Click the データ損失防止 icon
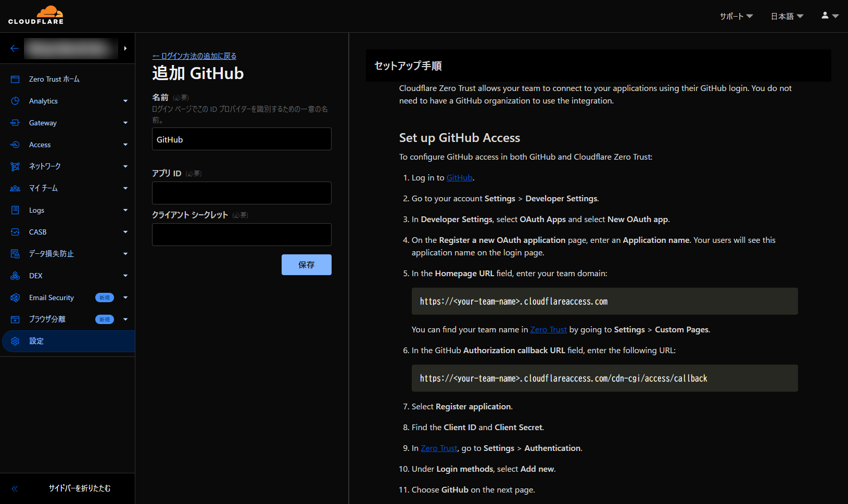Screen dimensions: 848x504 point(15,254)
